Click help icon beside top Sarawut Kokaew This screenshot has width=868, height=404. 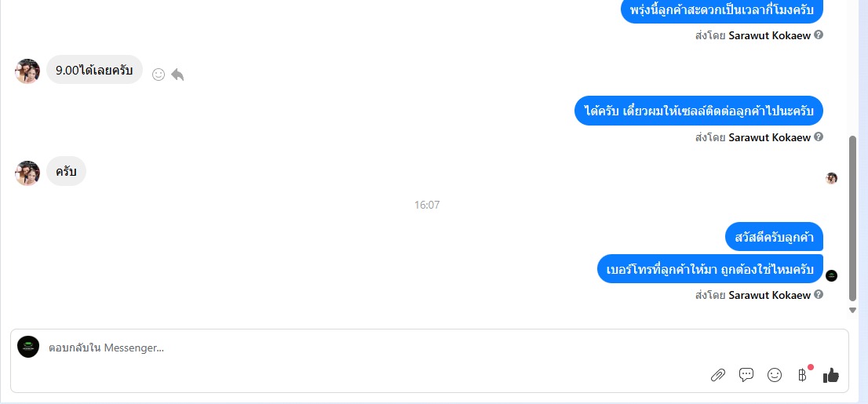click(819, 35)
